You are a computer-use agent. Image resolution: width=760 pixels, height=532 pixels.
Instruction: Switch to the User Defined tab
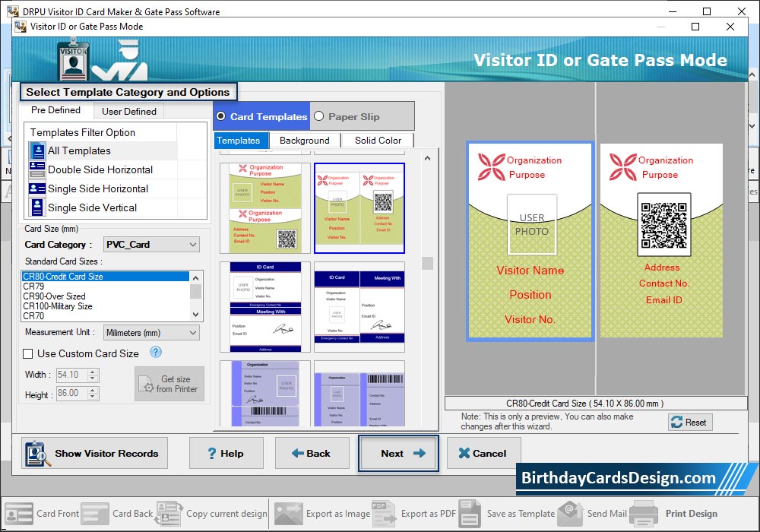click(x=128, y=111)
